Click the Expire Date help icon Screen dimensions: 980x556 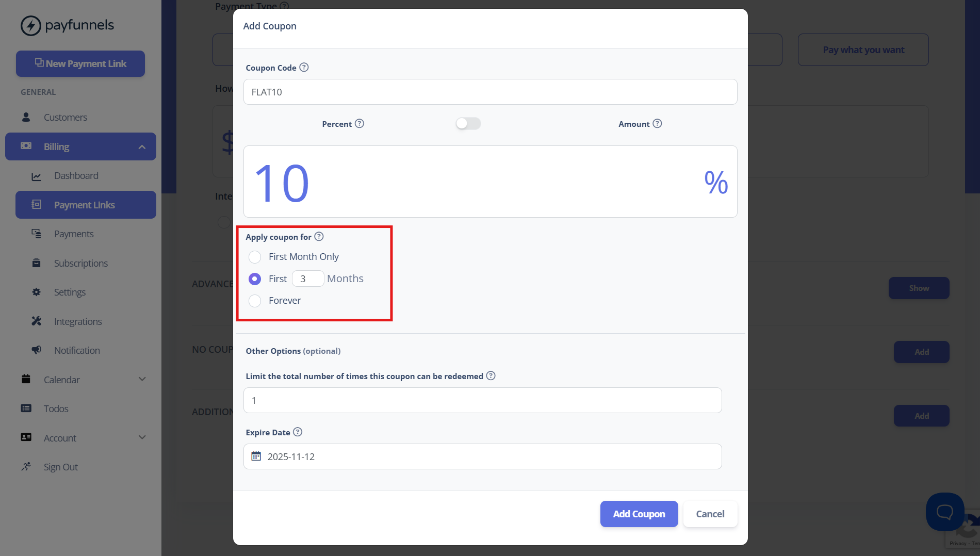click(298, 432)
